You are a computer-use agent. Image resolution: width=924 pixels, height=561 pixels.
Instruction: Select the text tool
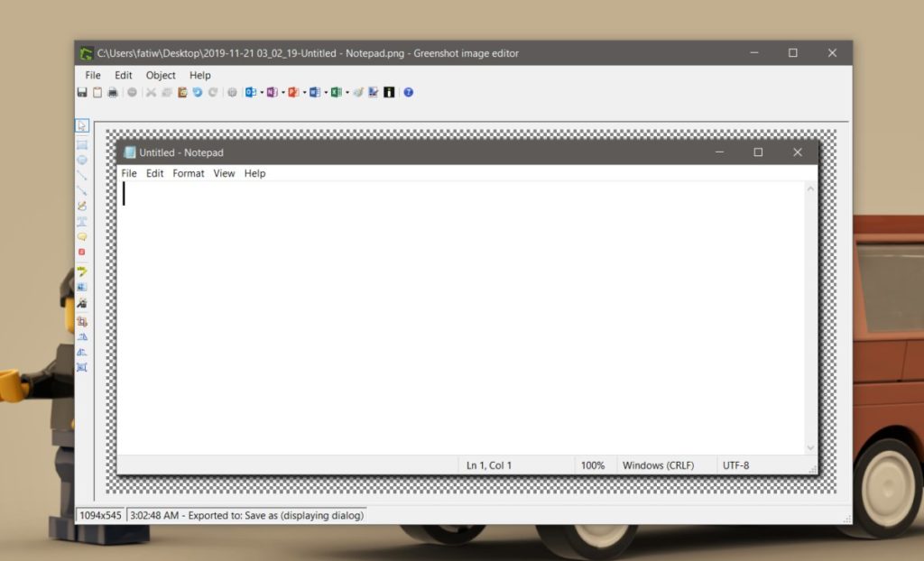point(82,221)
